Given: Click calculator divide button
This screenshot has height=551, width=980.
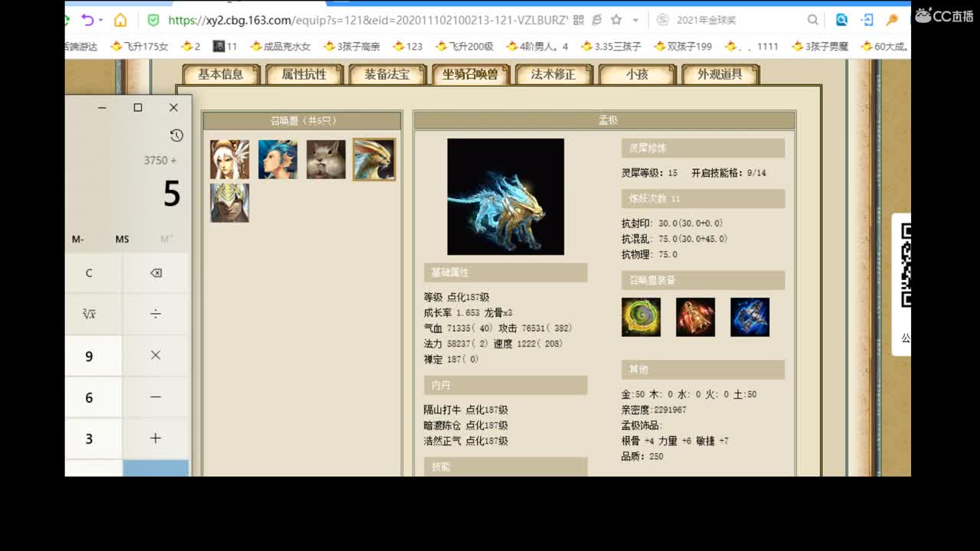Looking at the screenshot, I should (155, 314).
